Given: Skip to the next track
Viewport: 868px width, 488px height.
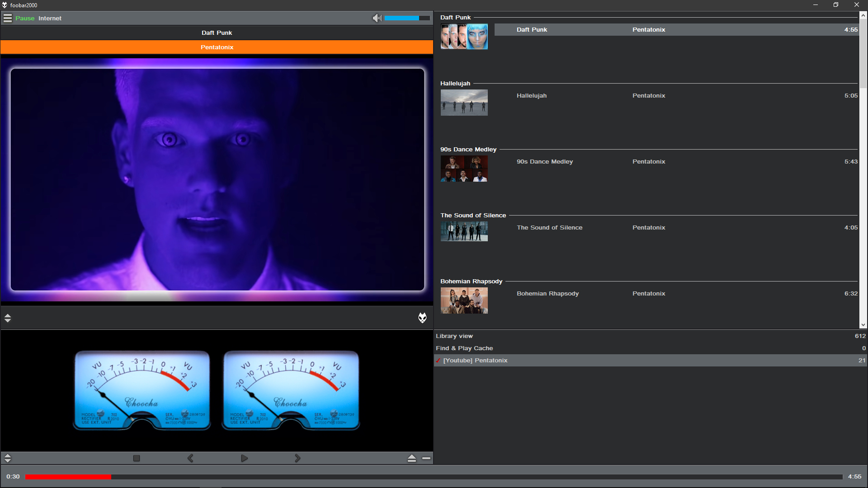Looking at the screenshot, I should (x=297, y=458).
